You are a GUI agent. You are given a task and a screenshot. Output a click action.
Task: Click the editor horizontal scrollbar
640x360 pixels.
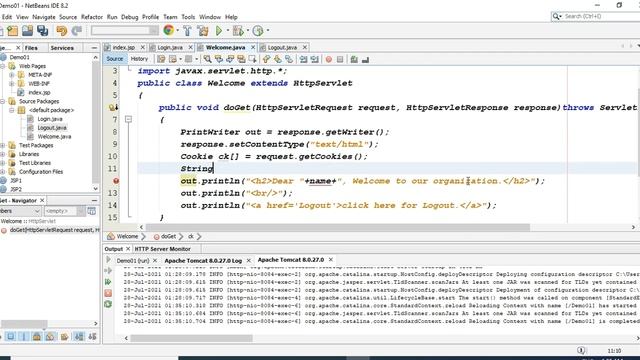tap(338, 227)
